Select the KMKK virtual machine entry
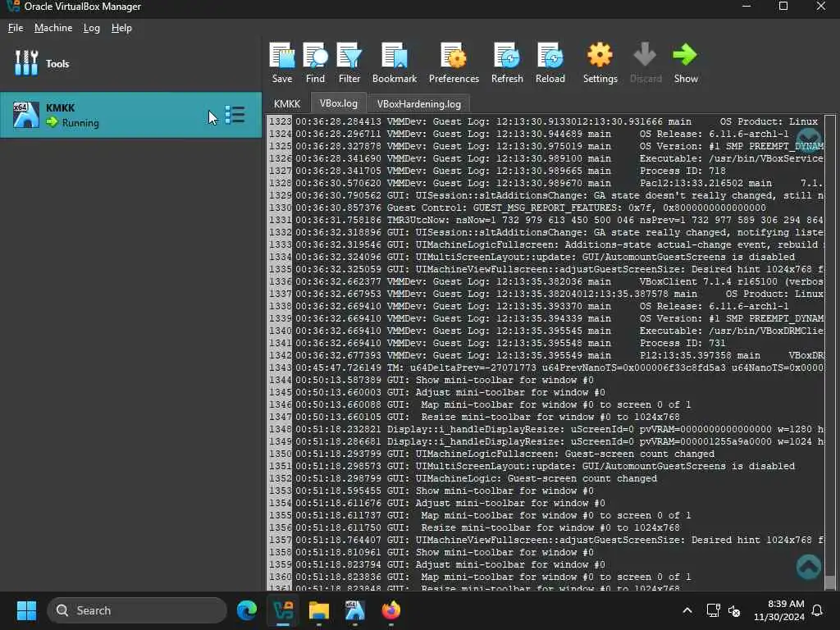 click(130, 115)
